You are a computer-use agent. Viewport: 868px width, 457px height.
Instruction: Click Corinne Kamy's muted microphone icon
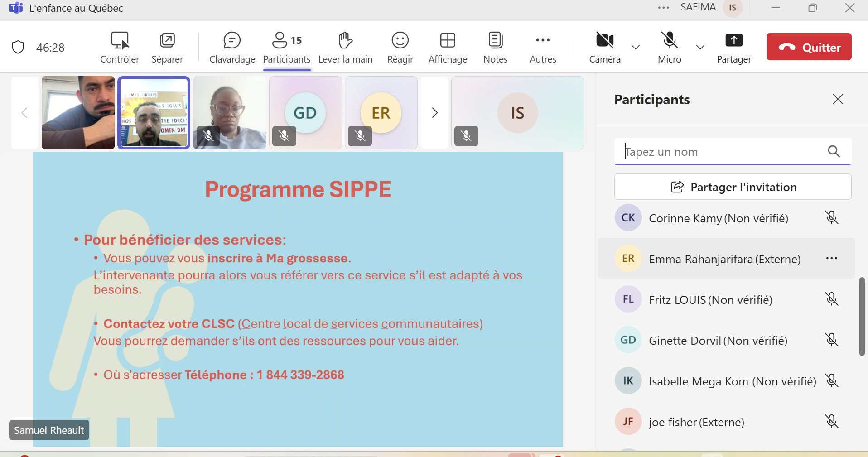(x=831, y=217)
